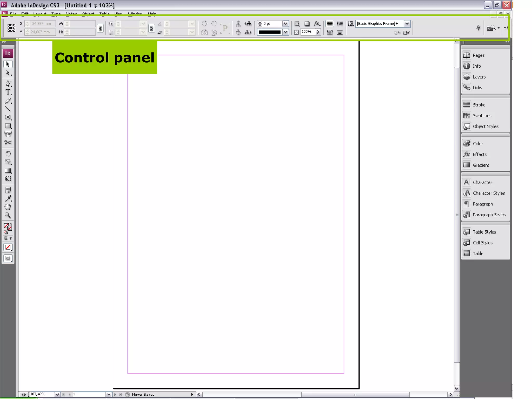The image size is (532, 399).
Task: Select the Type tool in toolbox
Action: pos(8,92)
